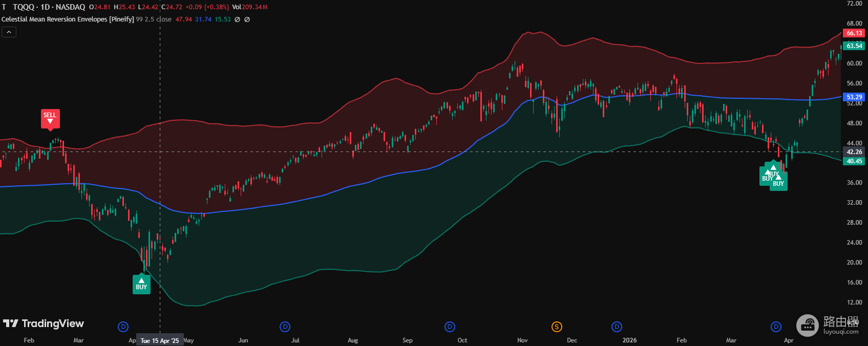Open the dividend D marker before April 2026

776,327
